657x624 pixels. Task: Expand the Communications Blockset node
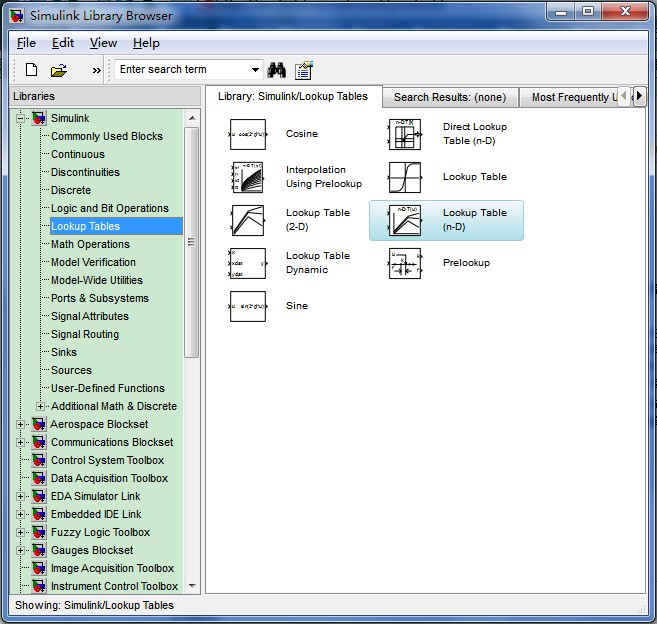(20, 442)
